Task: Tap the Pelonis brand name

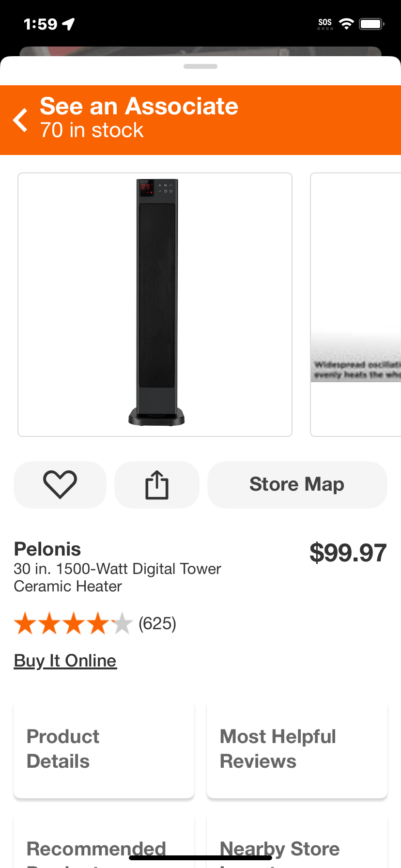Action: pyautogui.click(x=47, y=549)
